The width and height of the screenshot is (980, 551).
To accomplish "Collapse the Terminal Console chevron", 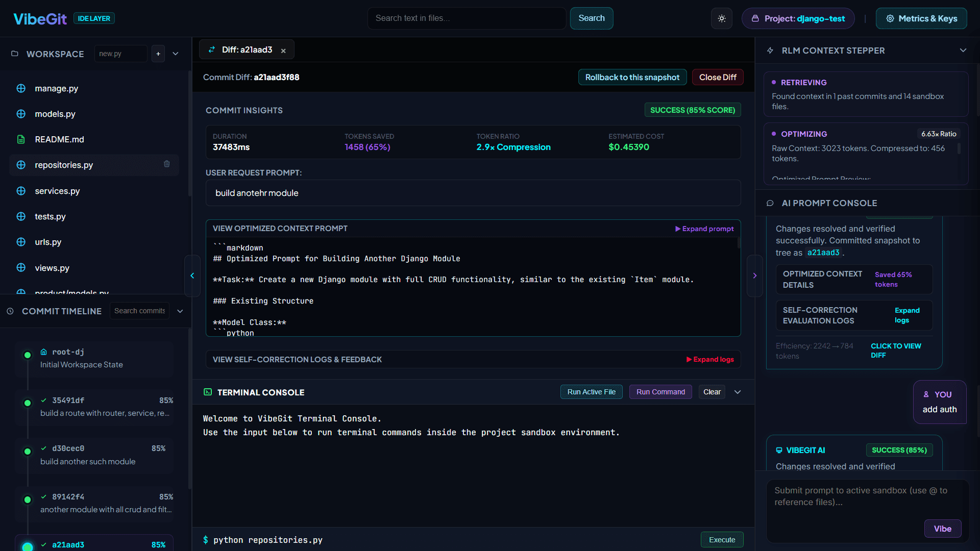I will pyautogui.click(x=738, y=392).
